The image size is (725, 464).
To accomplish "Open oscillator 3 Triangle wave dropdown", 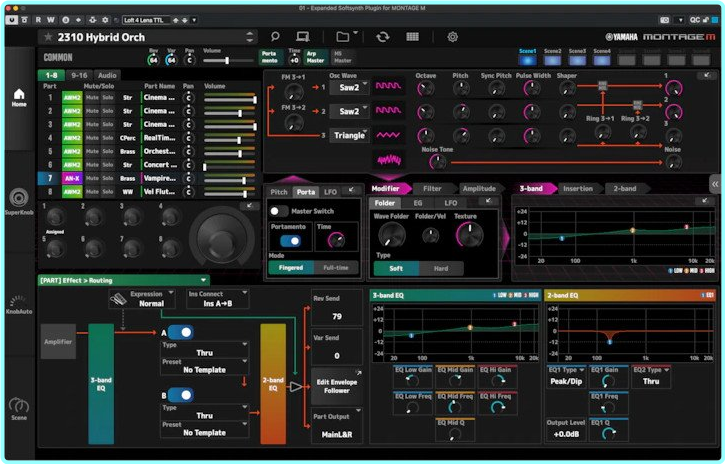I will click(350, 135).
